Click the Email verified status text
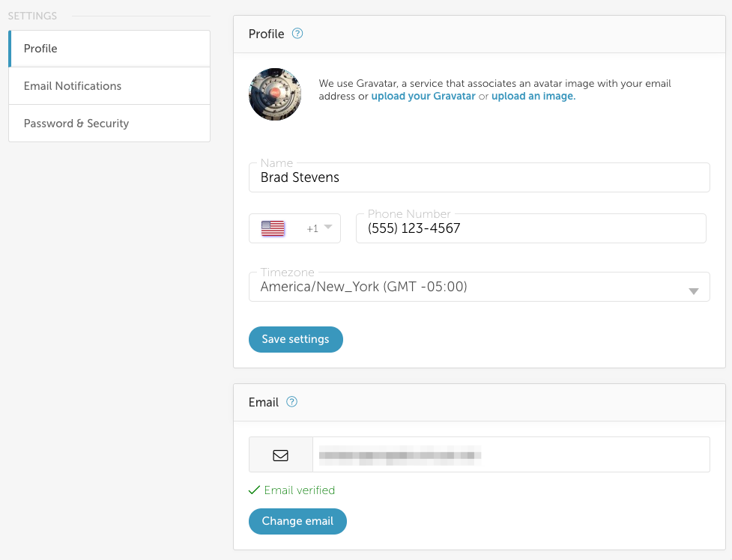Screen dimensions: 732x560 click(x=300, y=490)
